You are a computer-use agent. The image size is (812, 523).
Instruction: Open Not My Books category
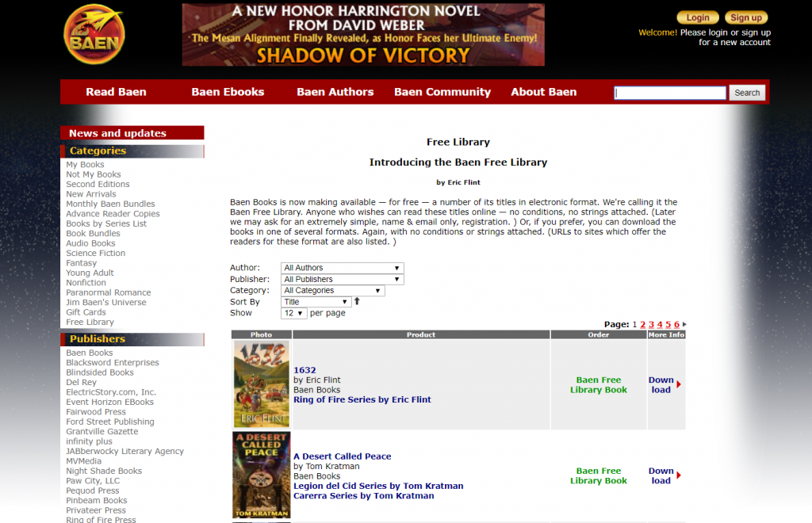(94, 174)
